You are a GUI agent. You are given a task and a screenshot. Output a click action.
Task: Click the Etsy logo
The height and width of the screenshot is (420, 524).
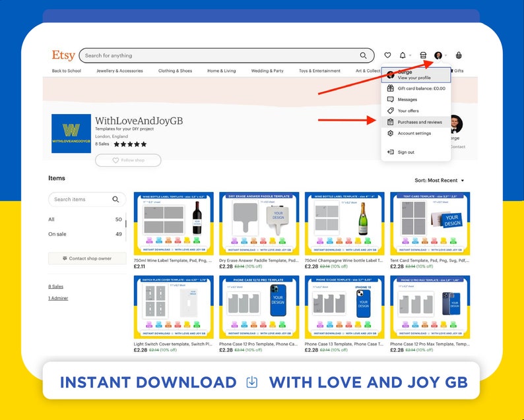point(63,55)
